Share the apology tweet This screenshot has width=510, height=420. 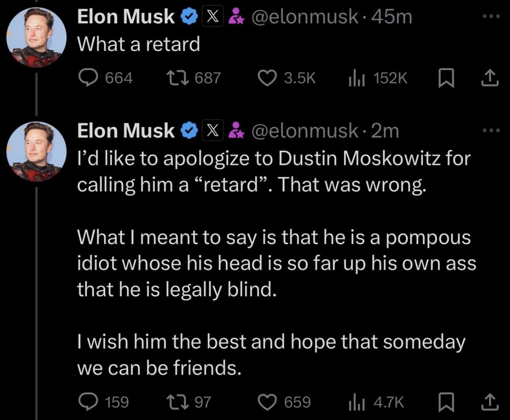pos(490,401)
